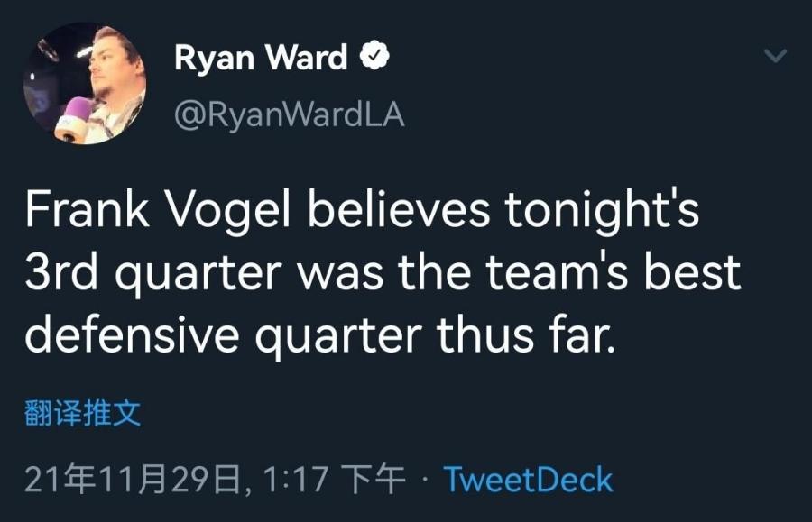Select the word tonight's in the tweet
The image size is (812, 522).
pyautogui.click(x=602, y=211)
